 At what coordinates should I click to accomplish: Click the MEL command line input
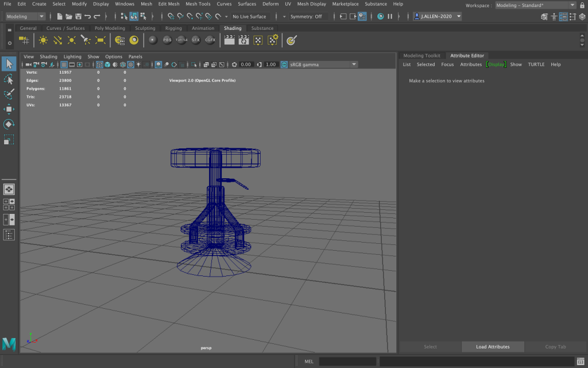[x=347, y=362]
